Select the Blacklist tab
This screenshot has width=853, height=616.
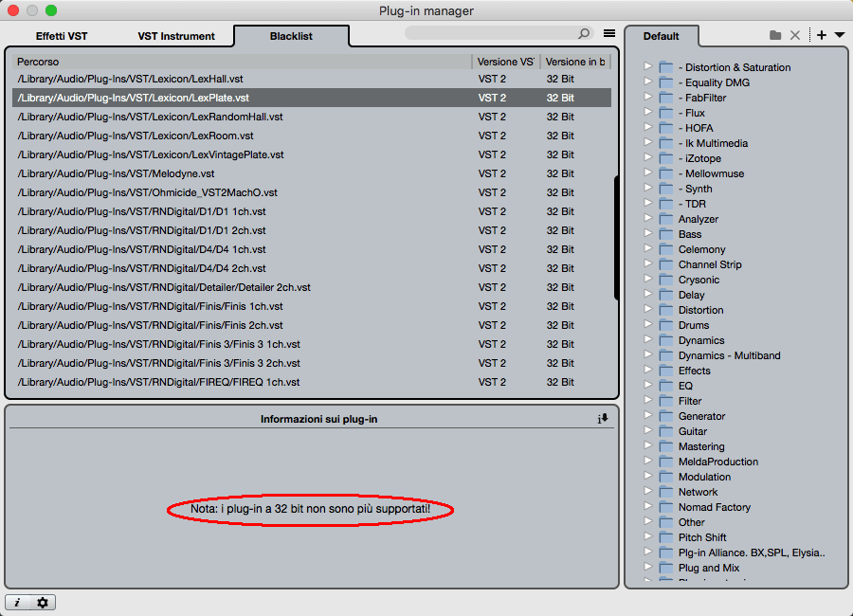pyautogui.click(x=291, y=36)
